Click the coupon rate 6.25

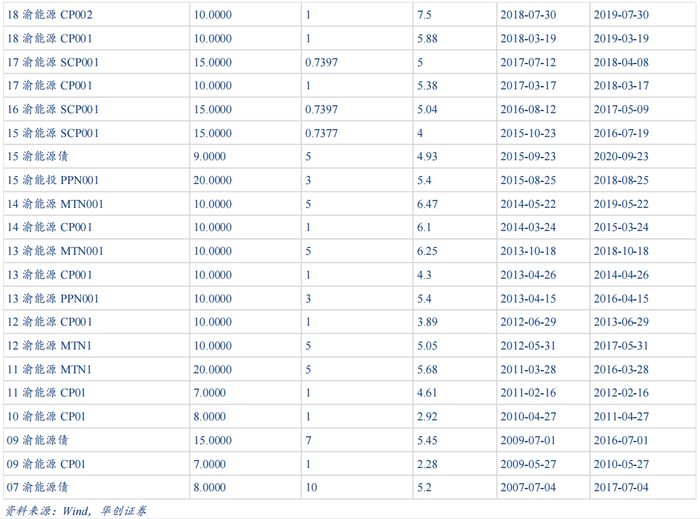[x=427, y=251]
